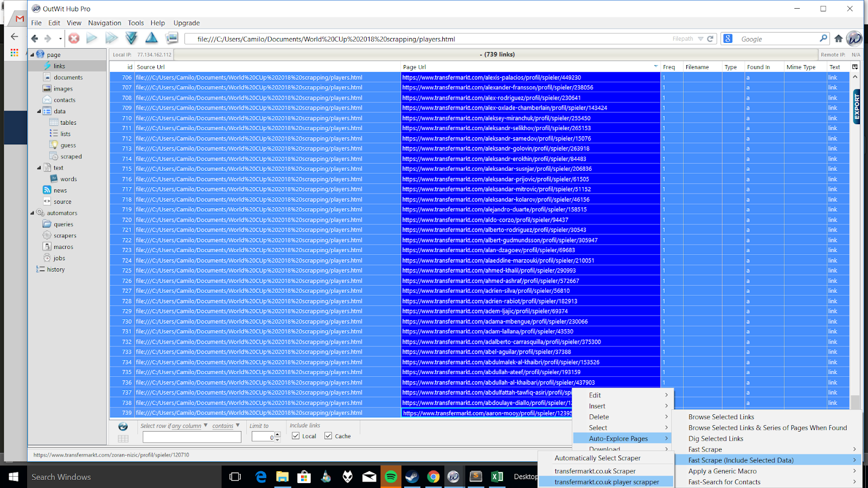Click the Windows search box on taskbar
This screenshot has height=488, width=868.
(124, 477)
